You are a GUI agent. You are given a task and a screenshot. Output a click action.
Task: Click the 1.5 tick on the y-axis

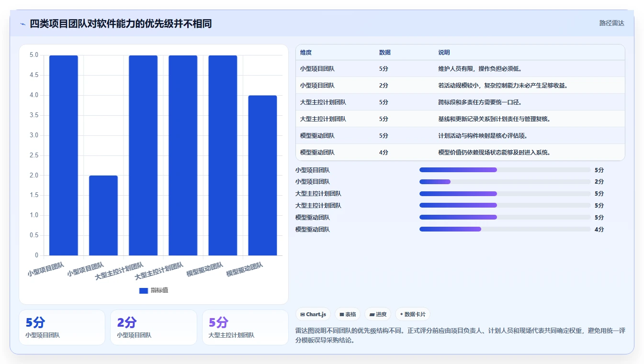click(x=34, y=195)
